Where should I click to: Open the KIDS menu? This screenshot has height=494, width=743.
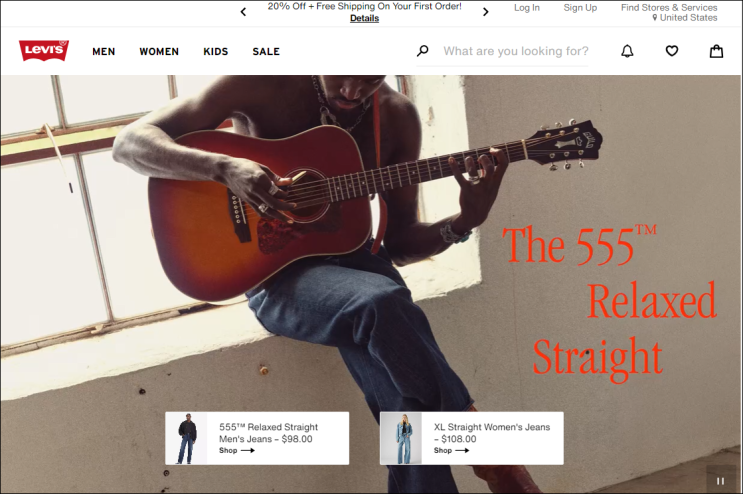point(216,51)
